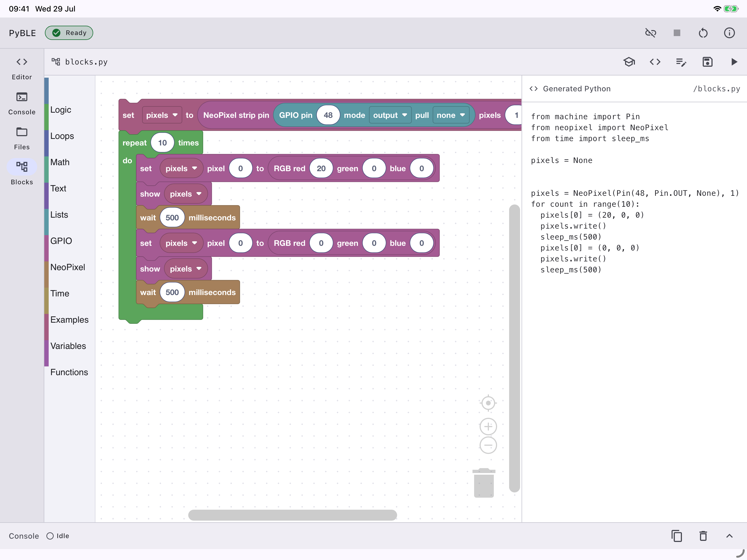
Task: Click 'from neopixel import NeoPixel' line
Action: 599,127
